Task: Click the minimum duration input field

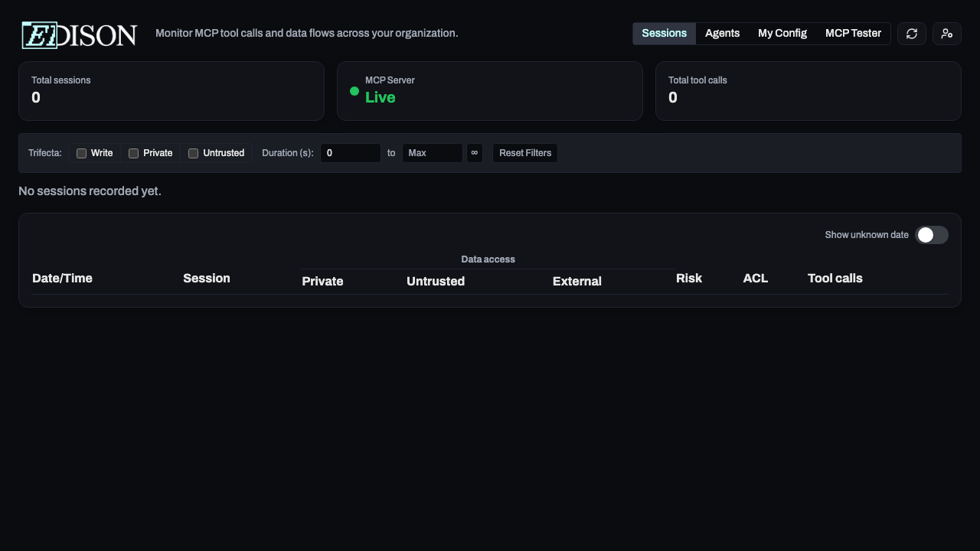Action: click(x=351, y=153)
